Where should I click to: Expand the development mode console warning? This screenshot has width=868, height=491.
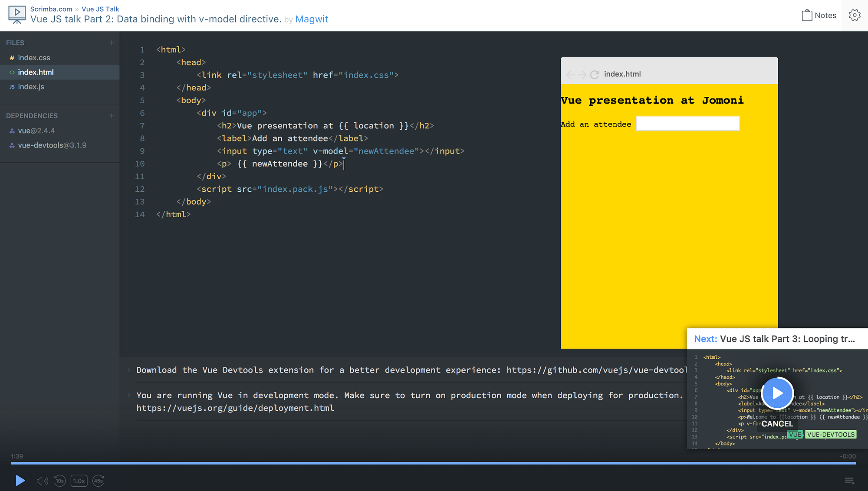click(x=129, y=395)
